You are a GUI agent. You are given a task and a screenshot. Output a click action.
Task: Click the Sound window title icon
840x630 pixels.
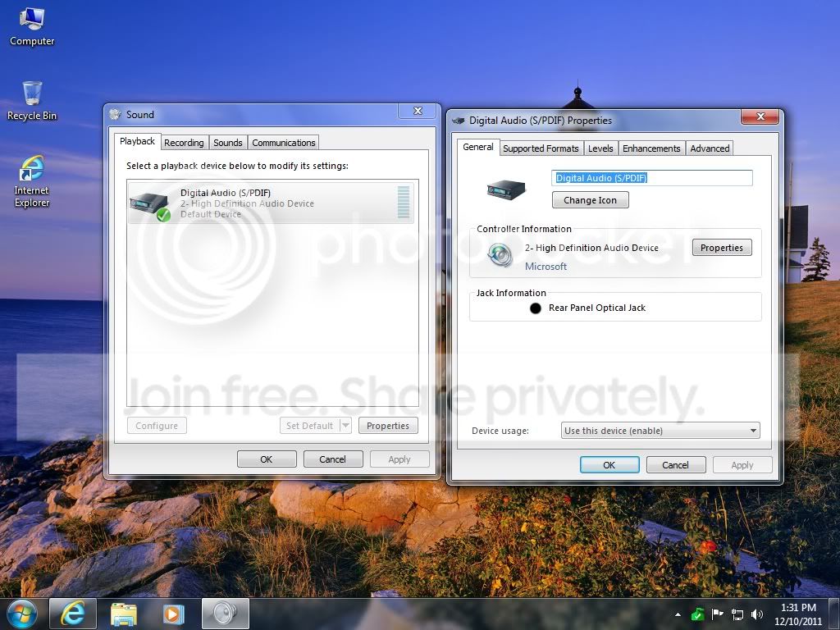(115, 114)
